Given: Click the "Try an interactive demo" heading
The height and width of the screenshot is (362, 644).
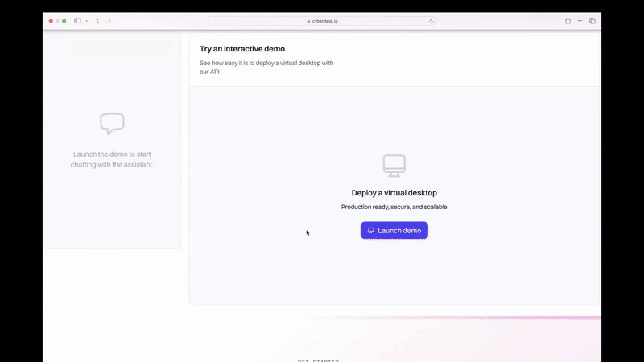Looking at the screenshot, I should point(242,49).
